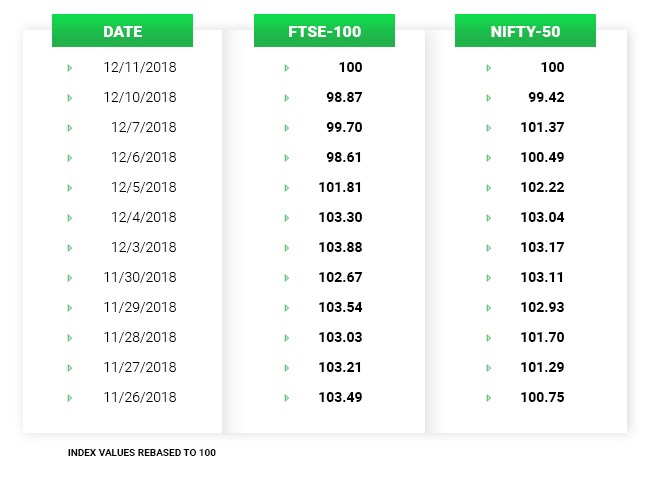Image resolution: width=650 pixels, height=481 pixels.
Task: Select the NIFTY-50 column header
Action: click(525, 31)
